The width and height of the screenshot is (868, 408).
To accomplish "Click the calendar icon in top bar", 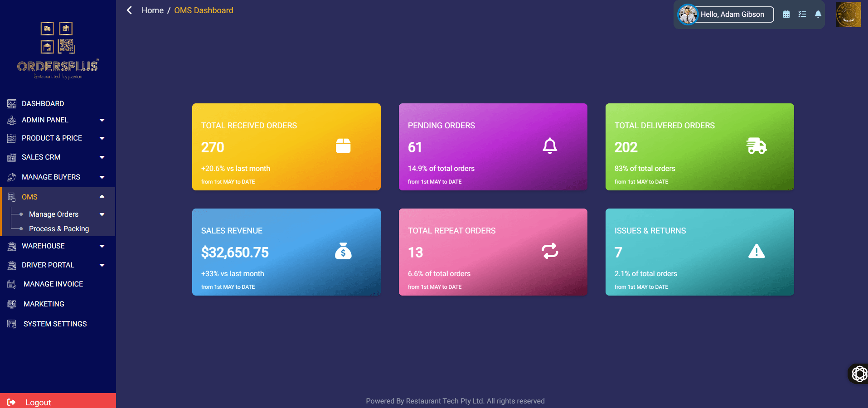I will [x=786, y=15].
